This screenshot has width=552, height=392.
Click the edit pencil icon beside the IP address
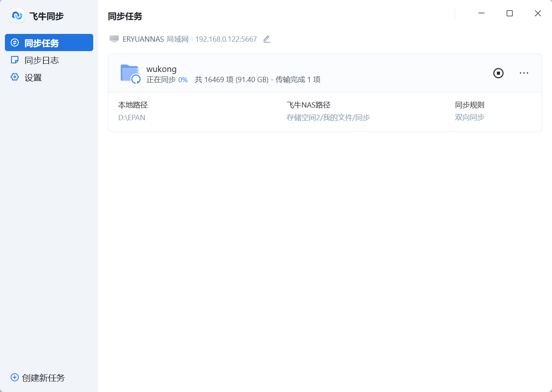coord(267,39)
